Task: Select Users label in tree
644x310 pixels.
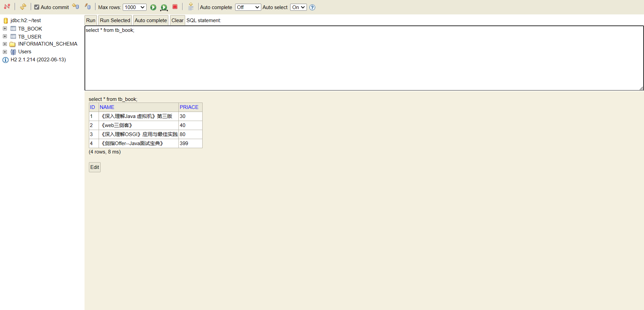Action: coord(25,52)
